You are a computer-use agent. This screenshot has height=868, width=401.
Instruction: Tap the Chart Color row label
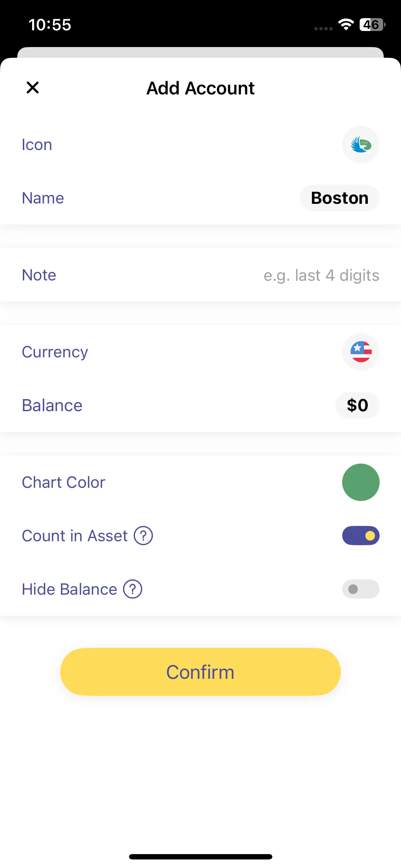[63, 482]
